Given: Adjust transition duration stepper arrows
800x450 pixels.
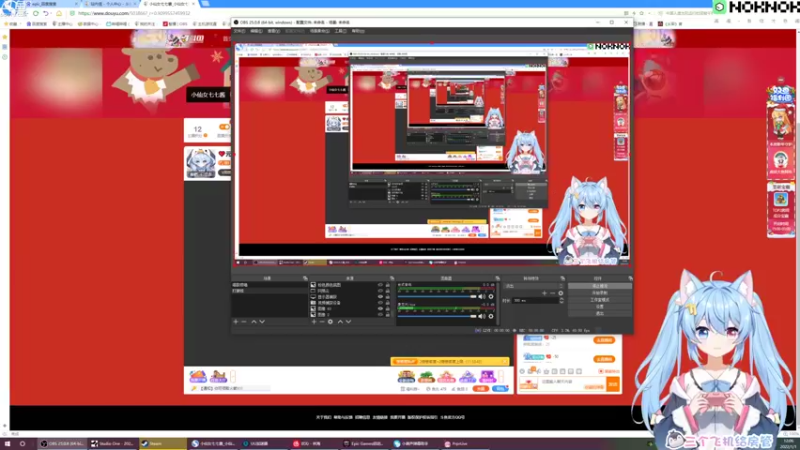Looking at the screenshot, I should pos(561,301).
